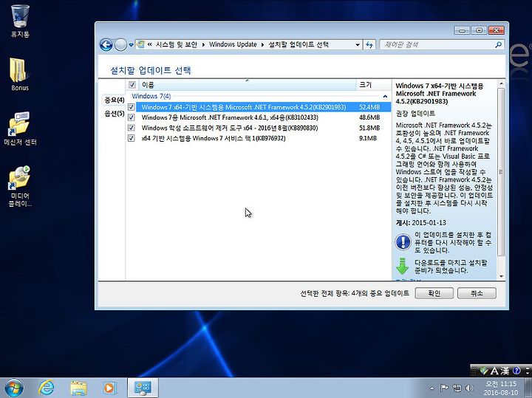Select the .NET Framework 4.5.2 update row

tap(263, 107)
